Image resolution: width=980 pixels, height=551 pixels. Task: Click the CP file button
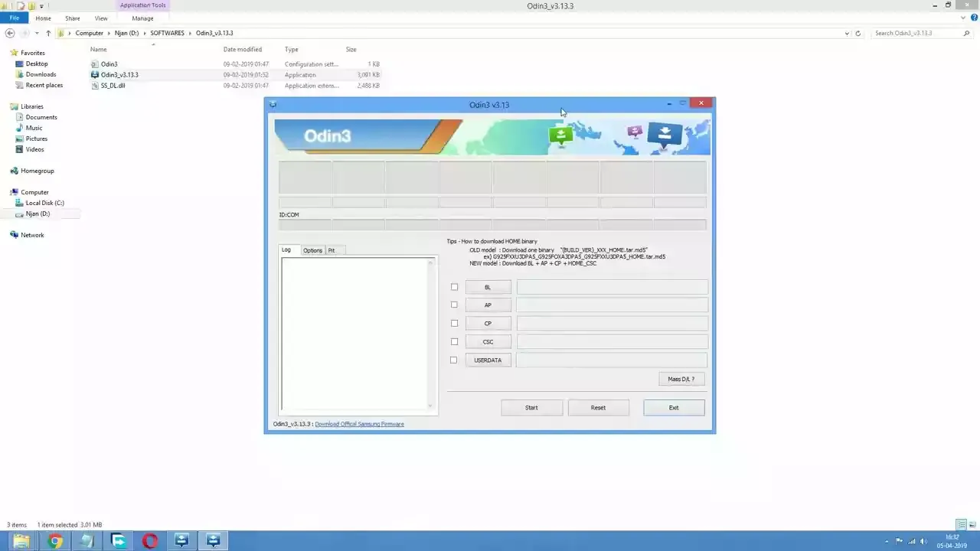tap(488, 323)
